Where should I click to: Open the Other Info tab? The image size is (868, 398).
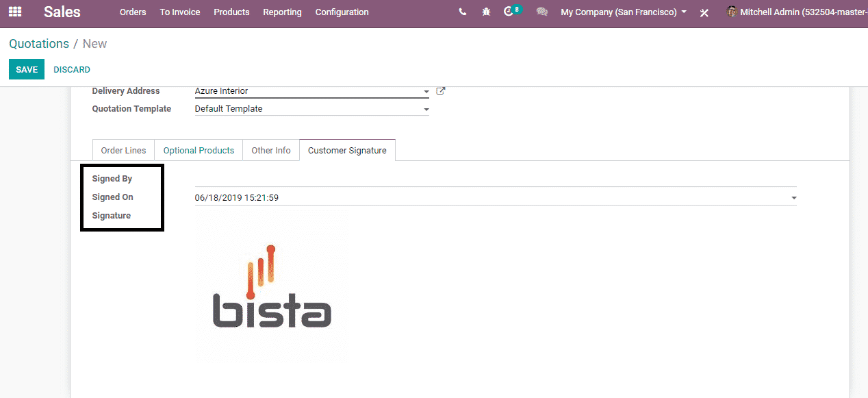point(271,151)
